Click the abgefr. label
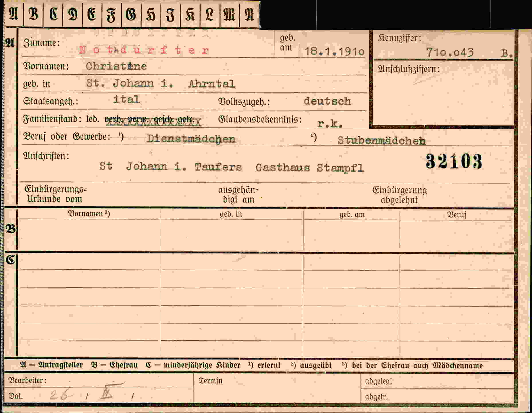This screenshot has width=532, height=413. [x=376, y=397]
